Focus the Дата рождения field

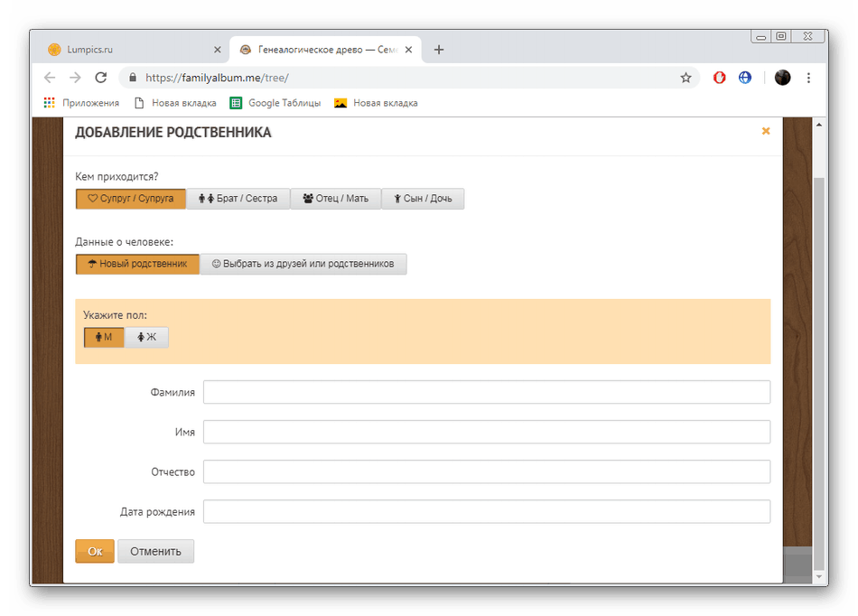(x=487, y=512)
